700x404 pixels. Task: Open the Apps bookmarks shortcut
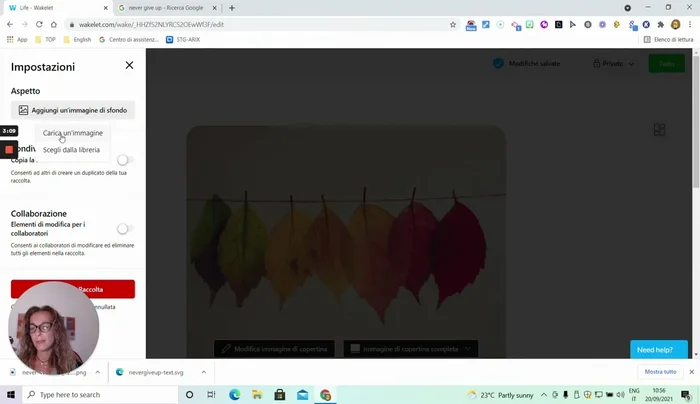[17, 39]
